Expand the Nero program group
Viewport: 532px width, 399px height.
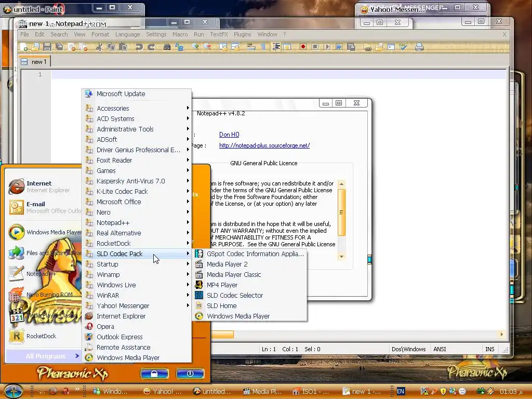[137, 212]
